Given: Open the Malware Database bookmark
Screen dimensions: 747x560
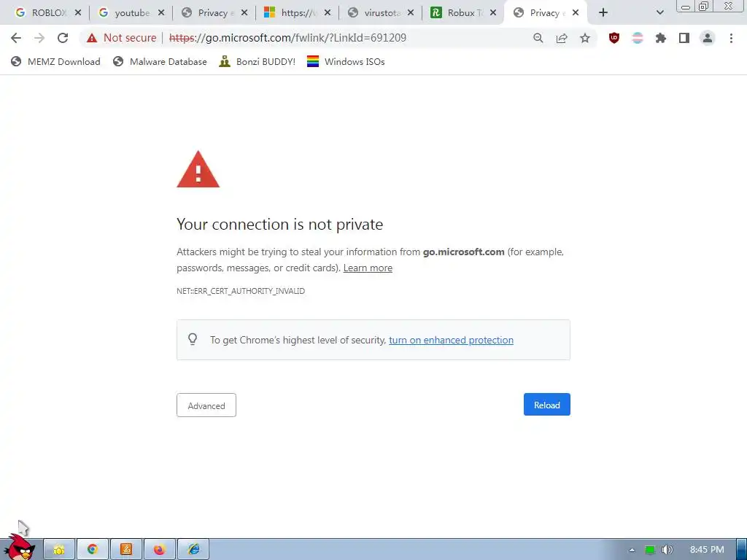Looking at the screenshot, I should point(160,61).
